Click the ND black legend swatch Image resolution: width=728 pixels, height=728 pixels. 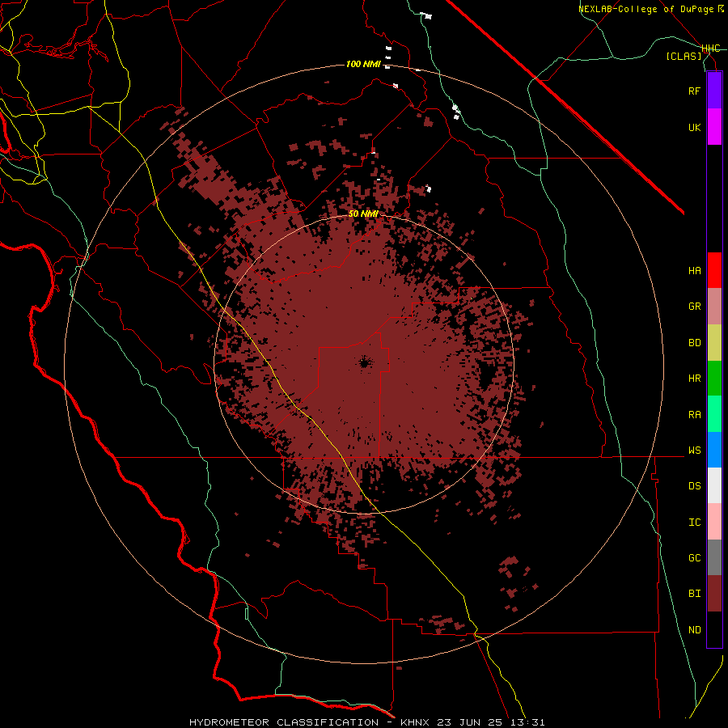tap(714, 629)
